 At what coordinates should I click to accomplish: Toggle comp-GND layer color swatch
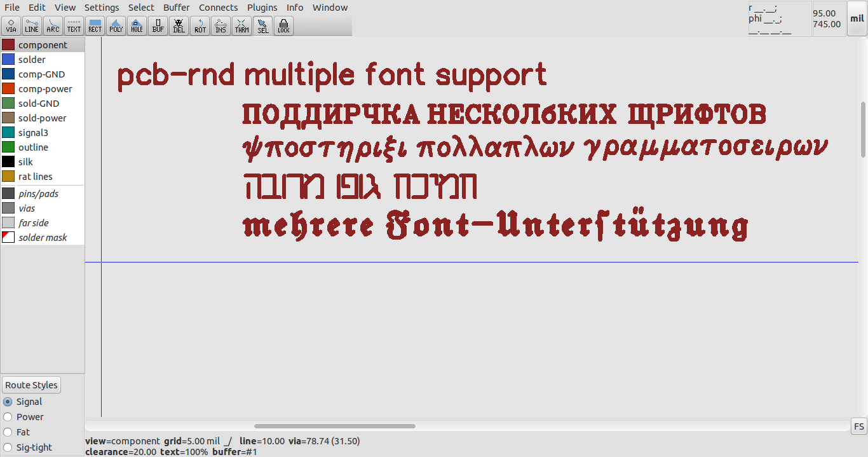point(8,74)
